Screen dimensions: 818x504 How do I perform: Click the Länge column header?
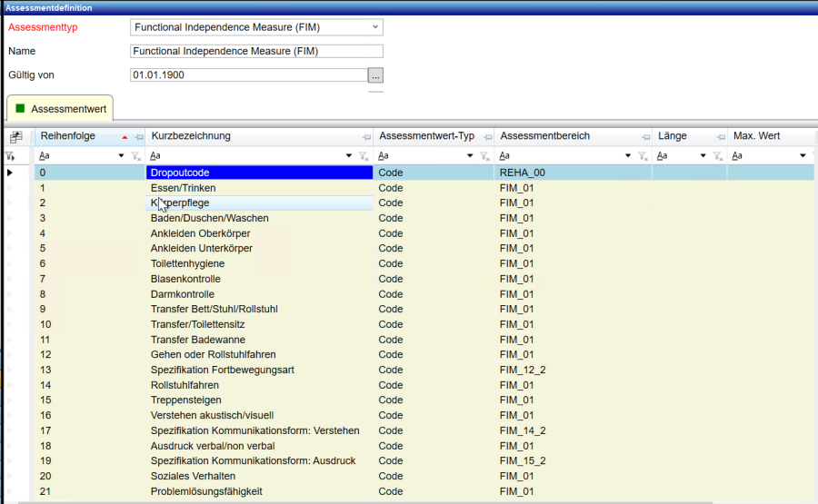(x=673, y=136)
